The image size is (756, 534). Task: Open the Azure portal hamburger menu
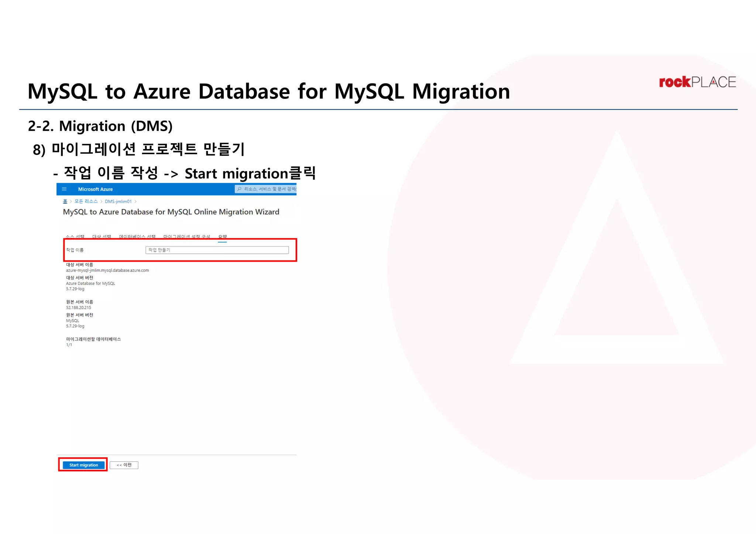64,189
